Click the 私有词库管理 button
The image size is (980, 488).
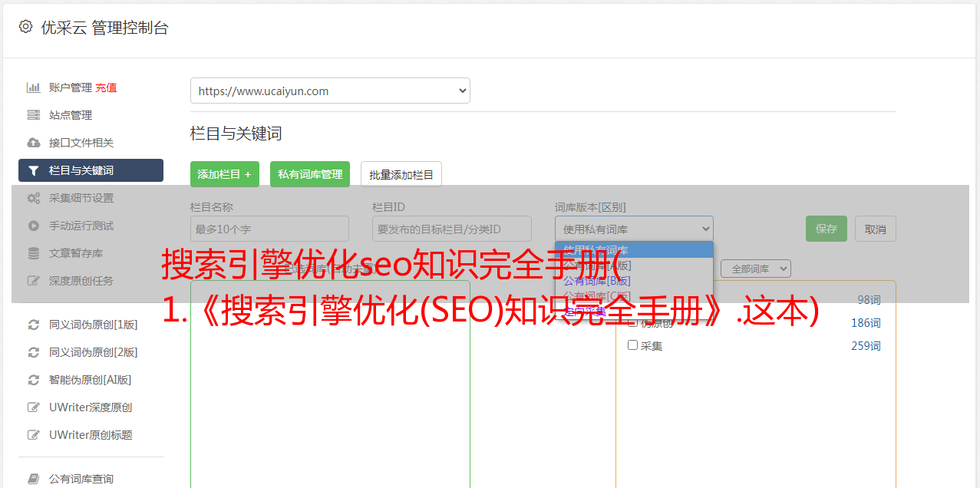(x=310, y=174)
